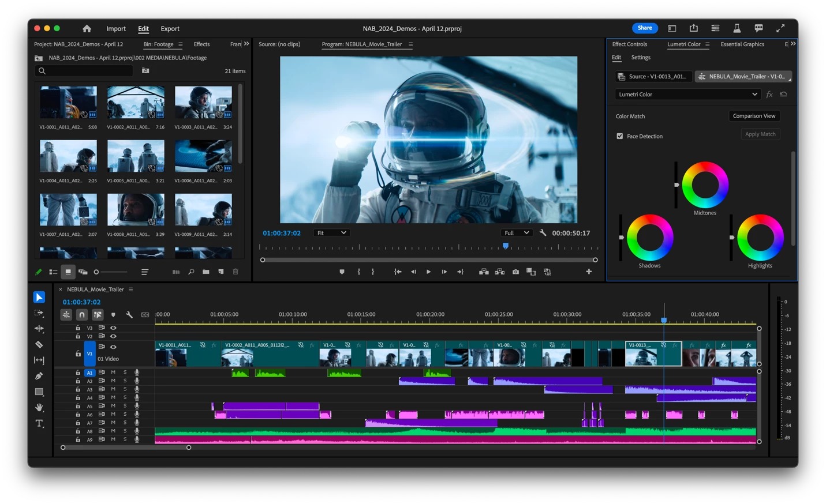Viewport: 826px width, 504px height.
Task: Toggle lock on track A5
Action: tap(78, 406)
